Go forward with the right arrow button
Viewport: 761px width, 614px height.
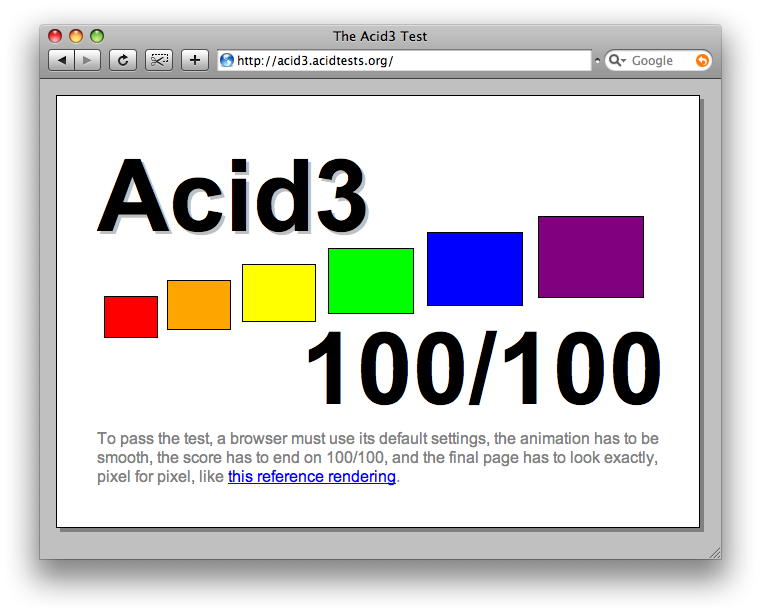(x=88, y=60)
